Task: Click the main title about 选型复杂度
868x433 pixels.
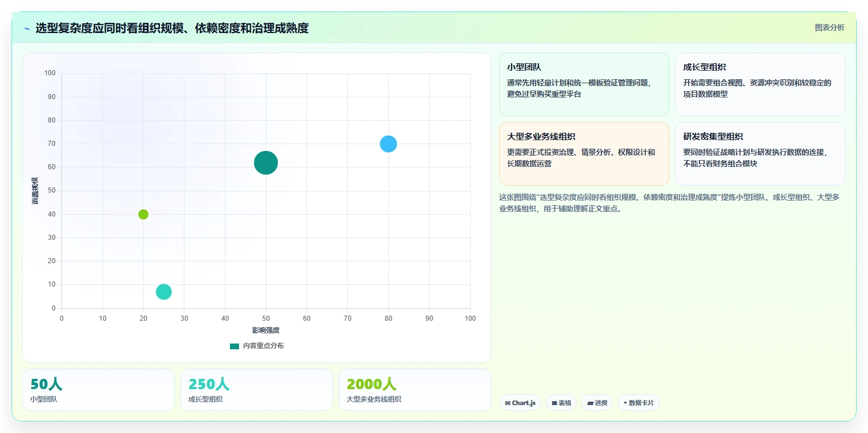Action: click(x=172, y=28)
